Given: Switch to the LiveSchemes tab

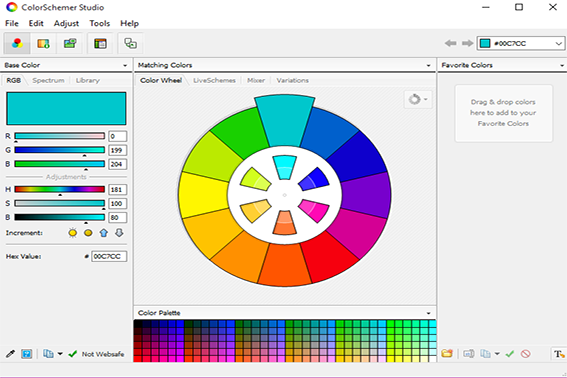Looking at the screenshot, I should (x=214, y=80).
